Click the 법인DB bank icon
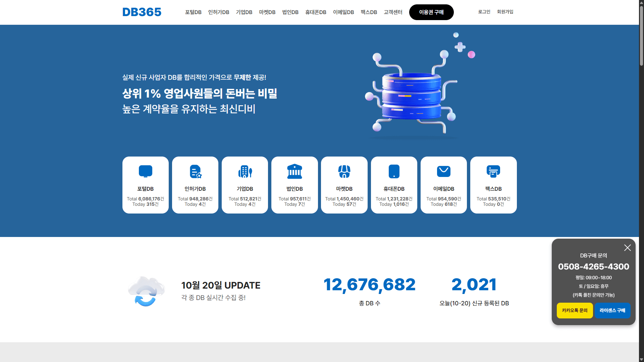This screenshot has width=644, height=362. click(294, 171)
